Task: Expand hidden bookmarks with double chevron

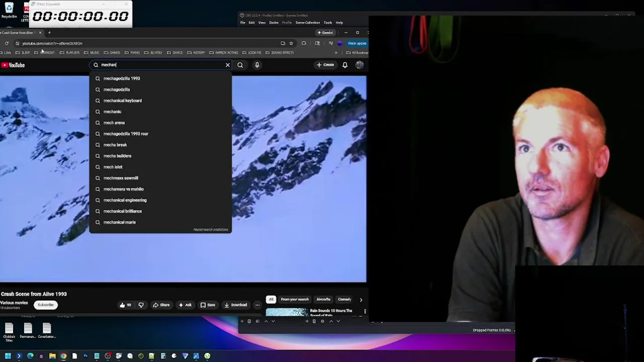Action: 336,52
